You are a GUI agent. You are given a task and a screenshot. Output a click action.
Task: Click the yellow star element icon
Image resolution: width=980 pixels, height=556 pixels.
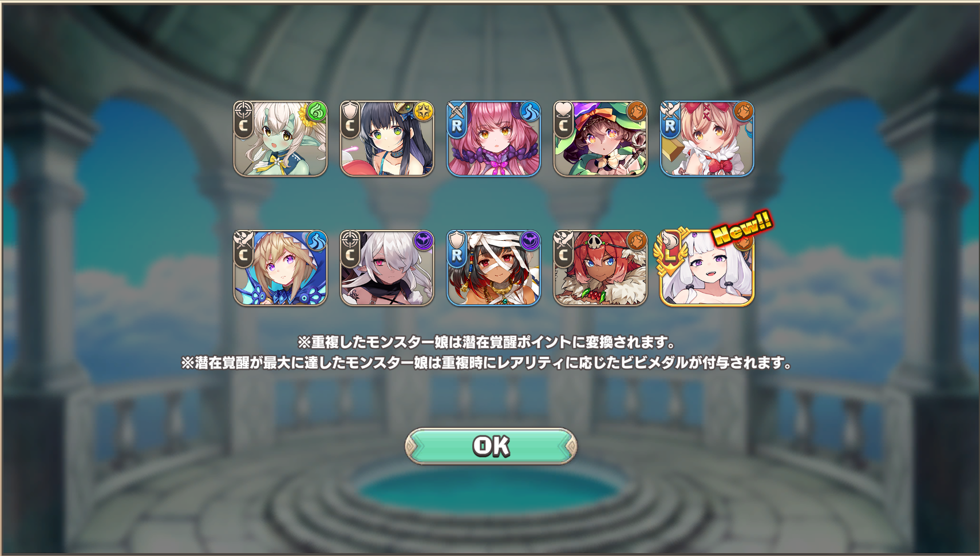pyautogui.click(x=423, y=111)
